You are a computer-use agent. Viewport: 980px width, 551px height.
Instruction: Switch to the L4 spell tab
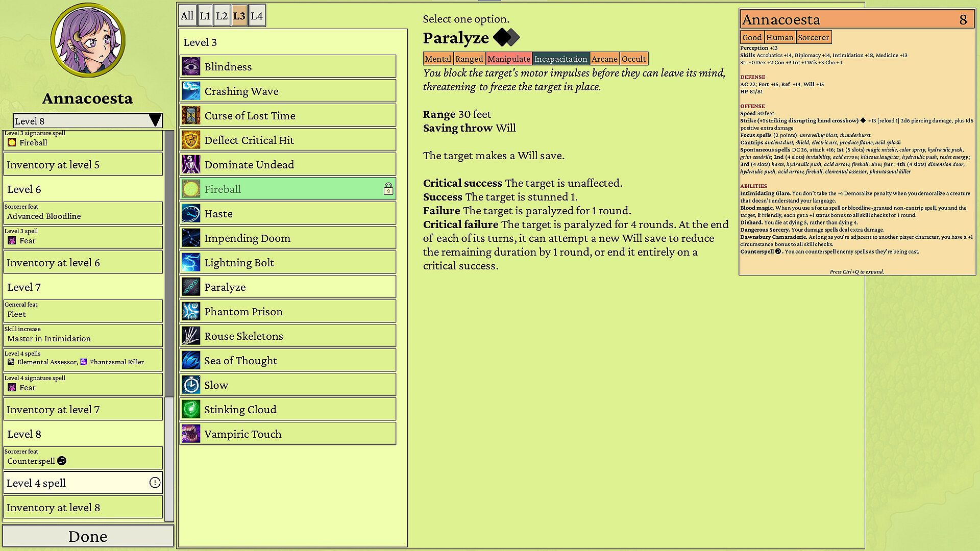click(257, 16)
